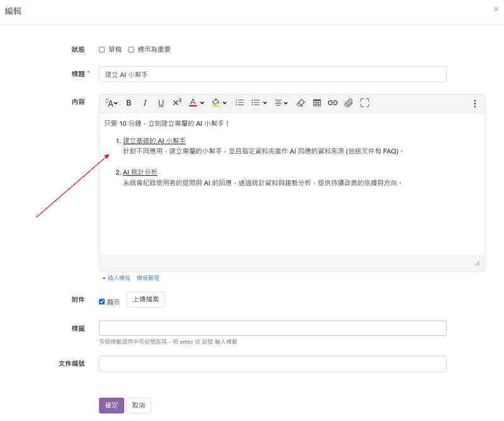Underline the selected text
Image resolution: width=504 pixels, height=421 pixels.
pyautogui.click(x=161, y=103)
